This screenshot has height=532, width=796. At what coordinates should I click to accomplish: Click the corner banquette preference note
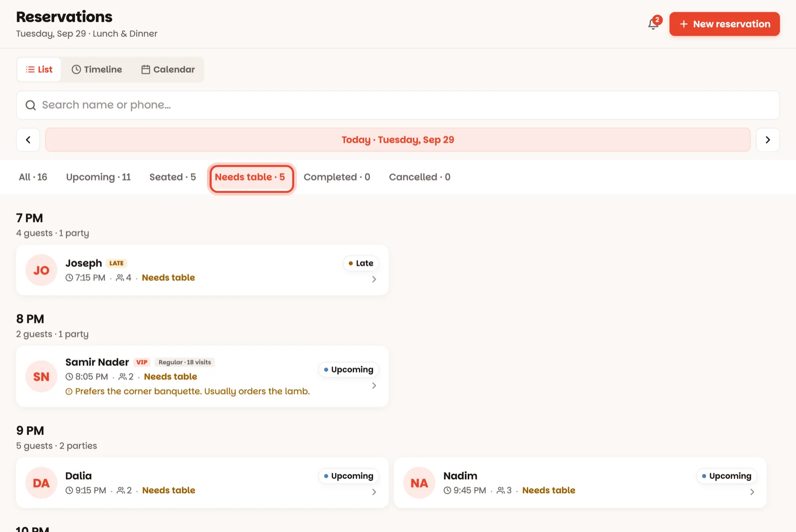[x=193, y=392]
